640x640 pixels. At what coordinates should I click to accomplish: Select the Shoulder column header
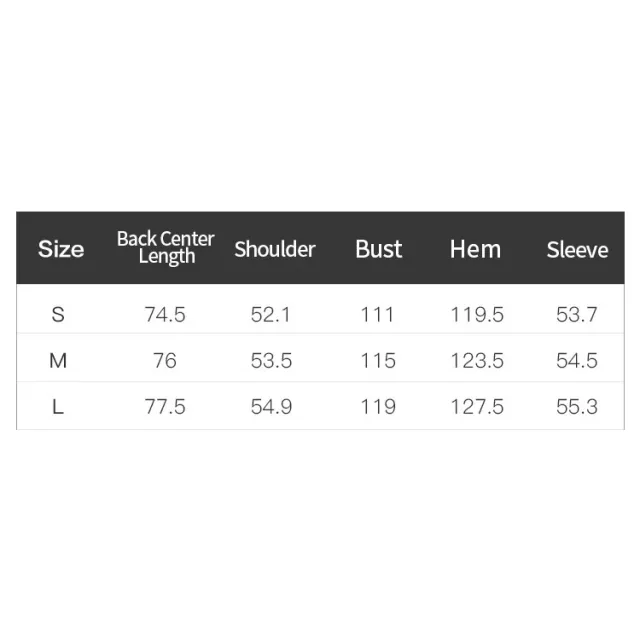275,249
